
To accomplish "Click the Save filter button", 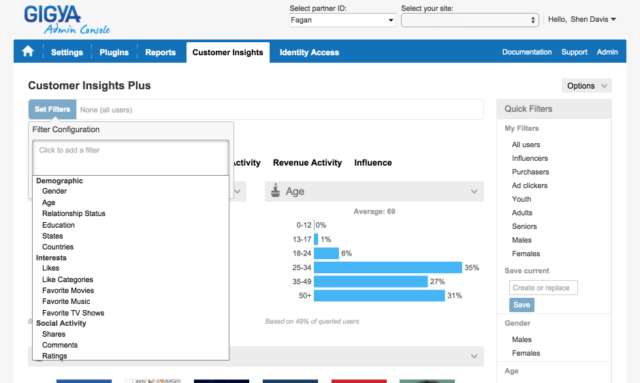I will [521, 305].
